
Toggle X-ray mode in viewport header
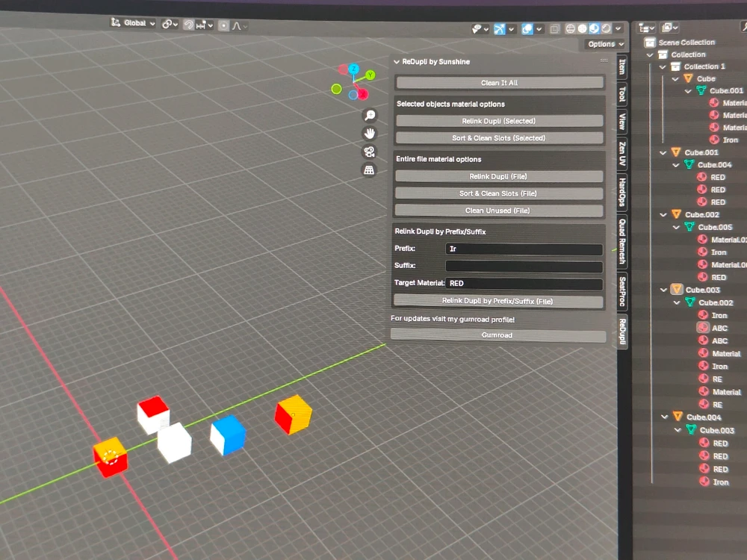coord(554,29)
